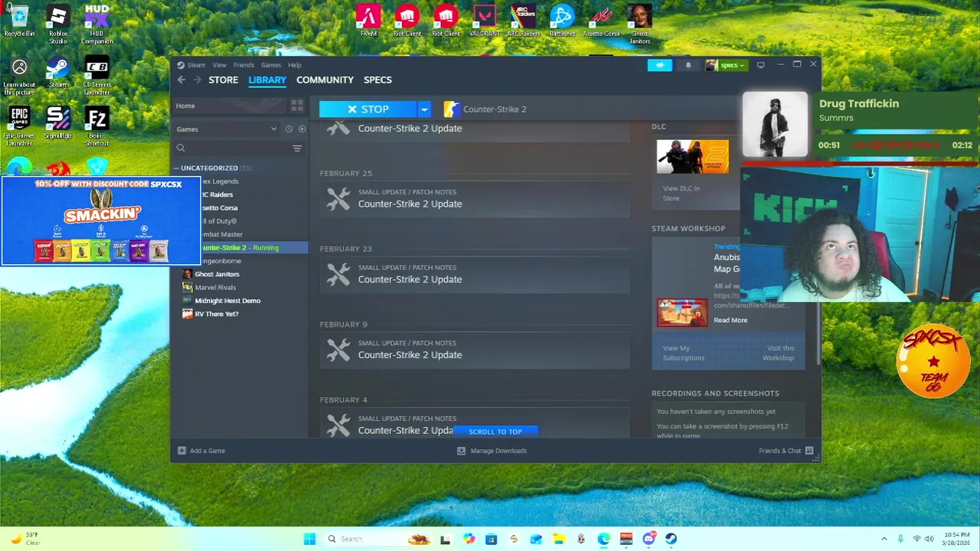Click the recent activity clock filter icon

coord(289,129)
